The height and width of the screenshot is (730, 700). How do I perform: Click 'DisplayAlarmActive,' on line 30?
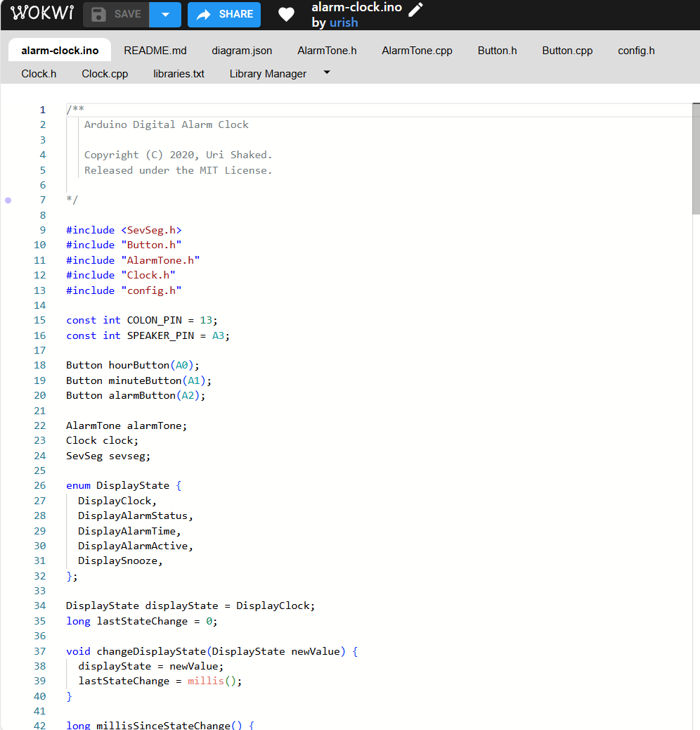(x=136, y=546)
